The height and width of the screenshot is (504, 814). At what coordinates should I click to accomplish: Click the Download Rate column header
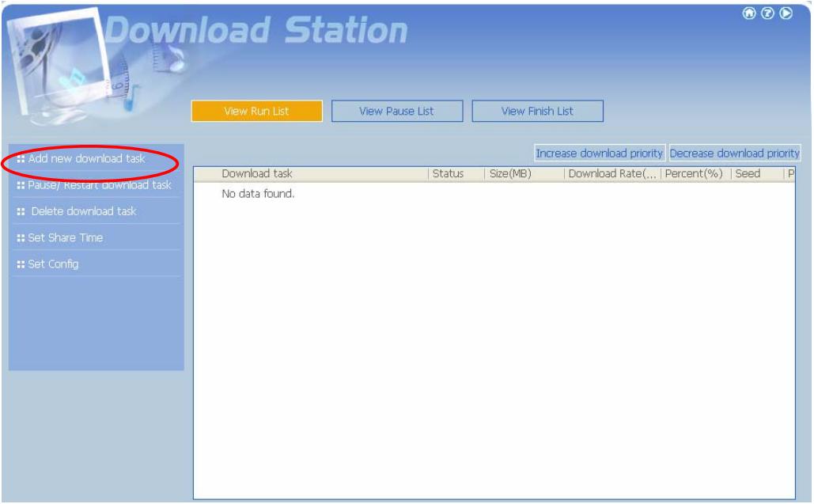pos(612,174)
